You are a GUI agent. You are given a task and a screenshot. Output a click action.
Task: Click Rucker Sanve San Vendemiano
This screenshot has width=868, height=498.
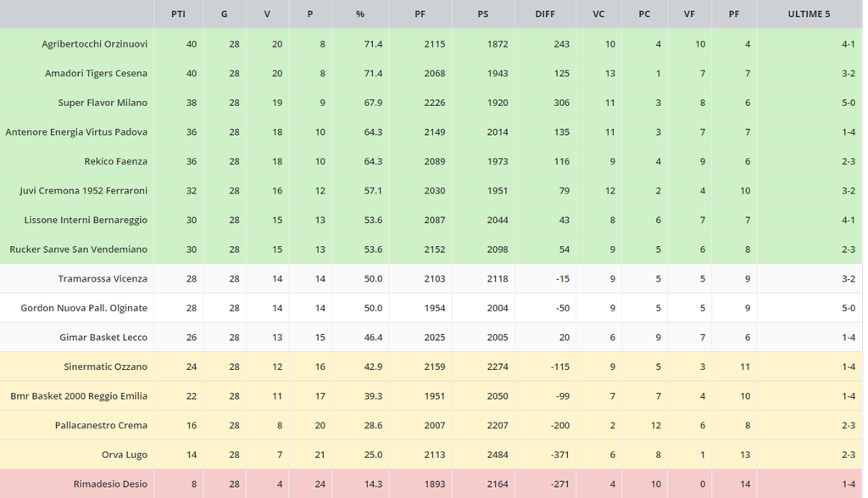tap(78, 249)
